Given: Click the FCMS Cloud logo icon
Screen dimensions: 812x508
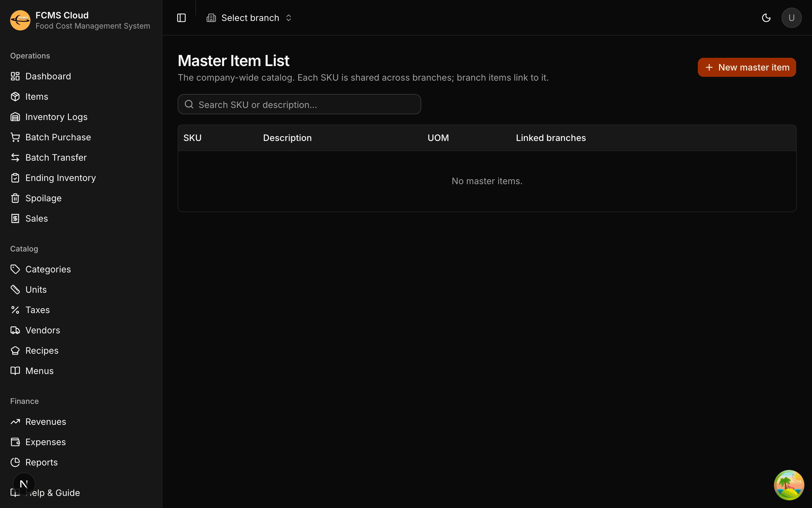Looking at the screenshot, I should coord(20,20).
